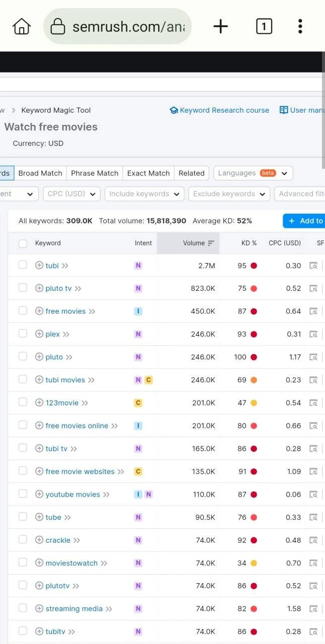This screenshot has height=644, width=325.
Task: Click the yellow KD dot for 123movie
Action: (x=254, y=403)
